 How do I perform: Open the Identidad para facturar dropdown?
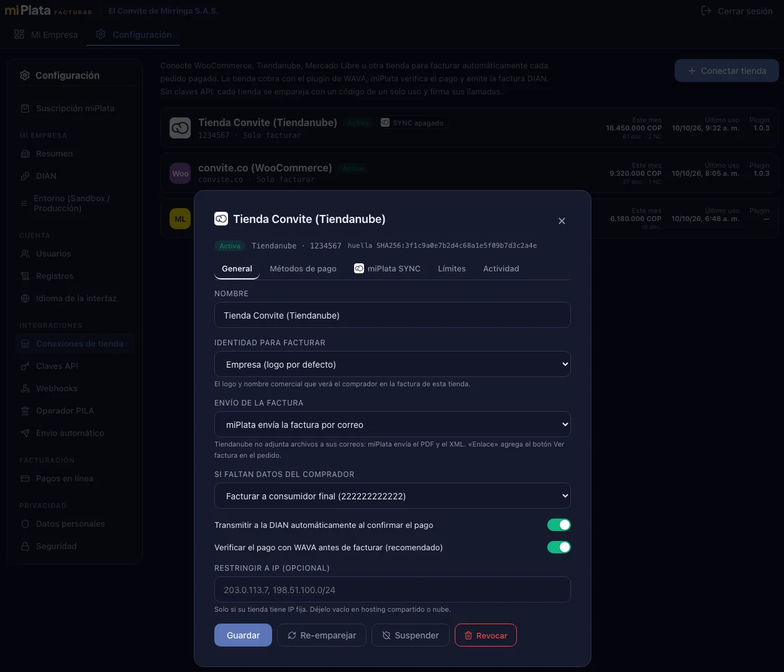tap(393, 365)
